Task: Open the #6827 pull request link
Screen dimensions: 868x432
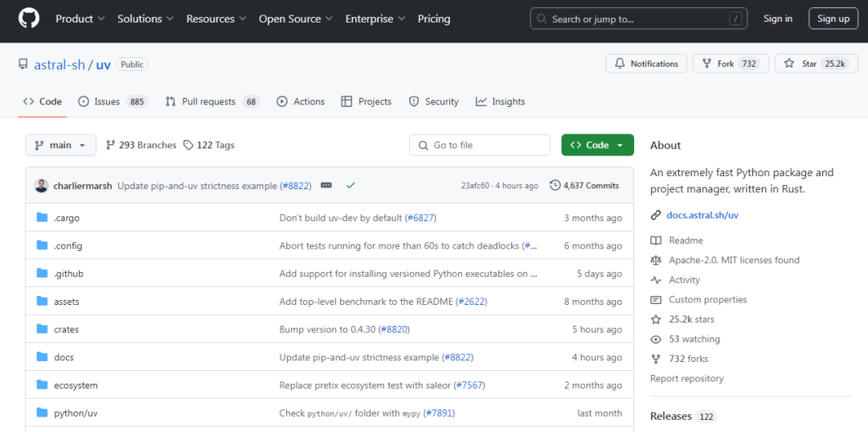Action: pos(420,218)
